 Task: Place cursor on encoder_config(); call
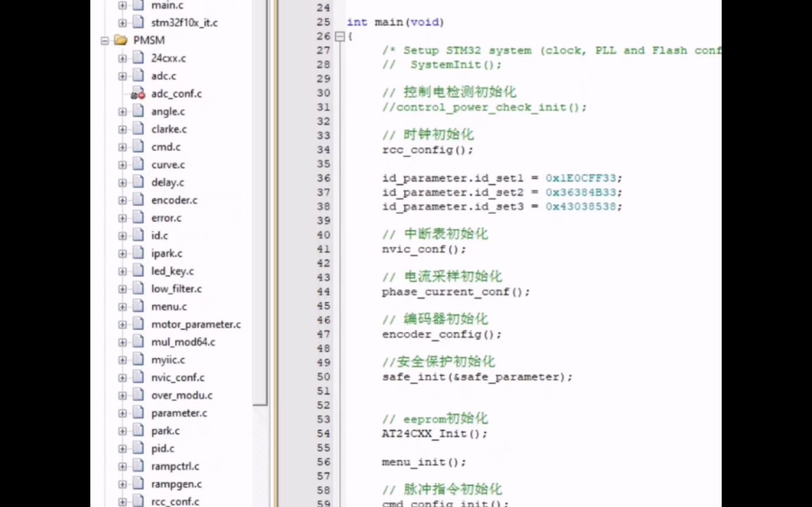(x=441, y=334)
